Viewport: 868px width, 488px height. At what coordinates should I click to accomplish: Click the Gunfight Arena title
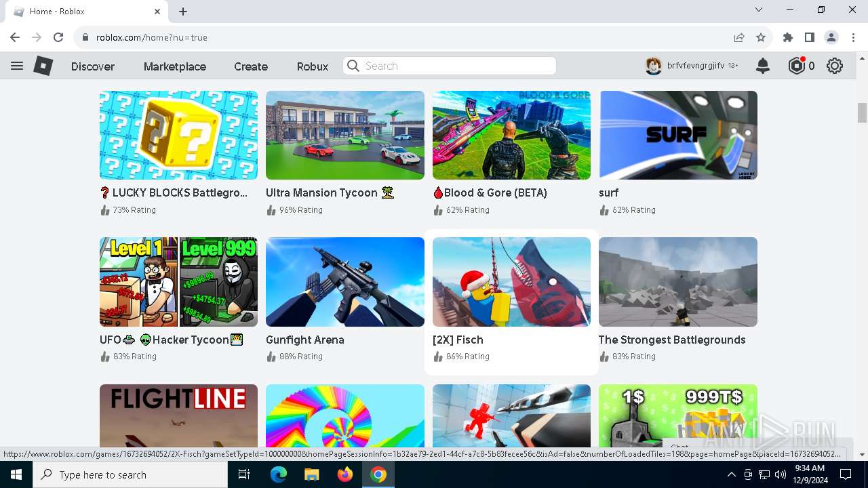click(x=305, y=340)
